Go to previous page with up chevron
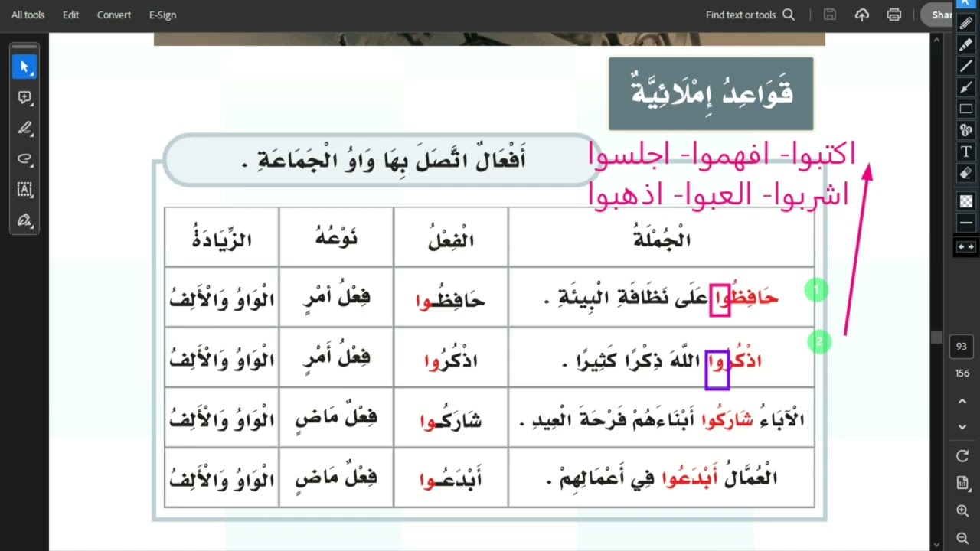The image size is (980, 551). (x=962, y=401)
